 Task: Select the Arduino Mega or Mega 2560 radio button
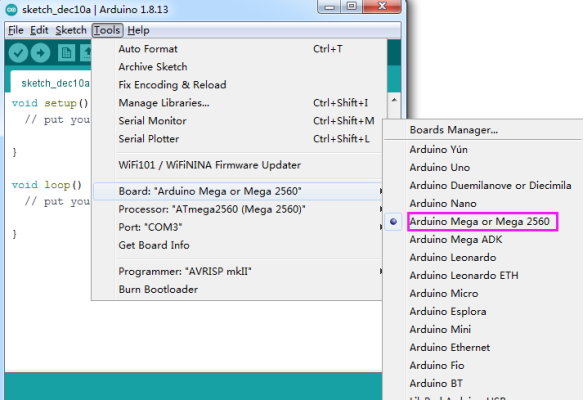coord(393,222)
